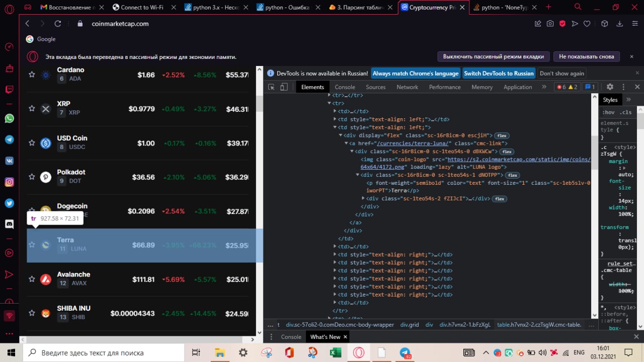Open WhatsApp in the Opera sidebar
Image resolution: width=644 pixels, height=362 pixels.
point(9,118)
